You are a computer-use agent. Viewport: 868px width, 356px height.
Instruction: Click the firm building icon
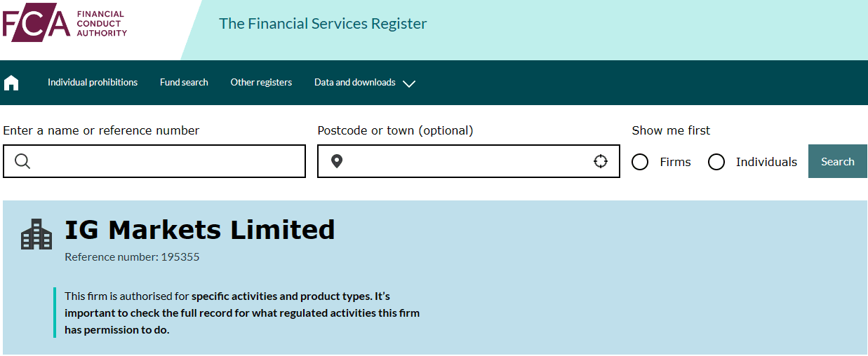coord(36,234)
